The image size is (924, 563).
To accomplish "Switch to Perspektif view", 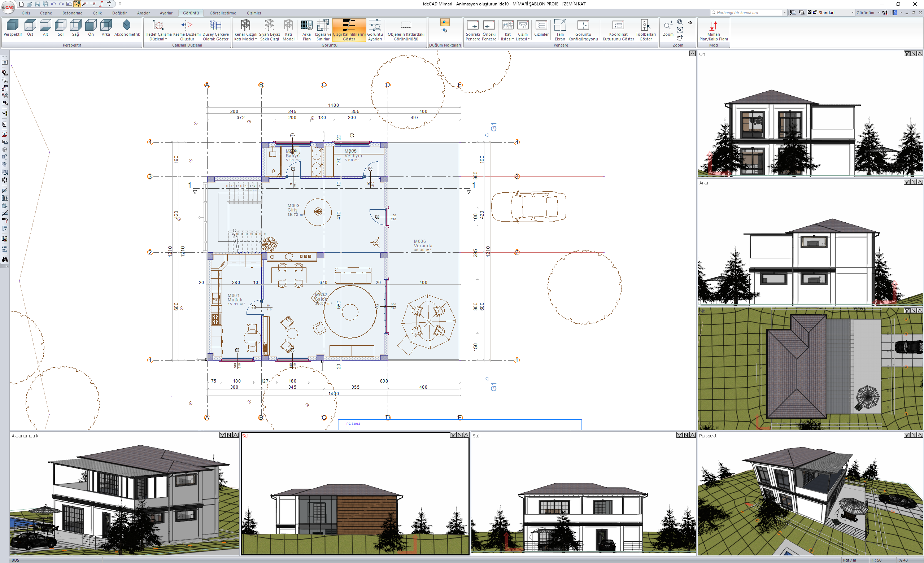I will tap(12, 28).
